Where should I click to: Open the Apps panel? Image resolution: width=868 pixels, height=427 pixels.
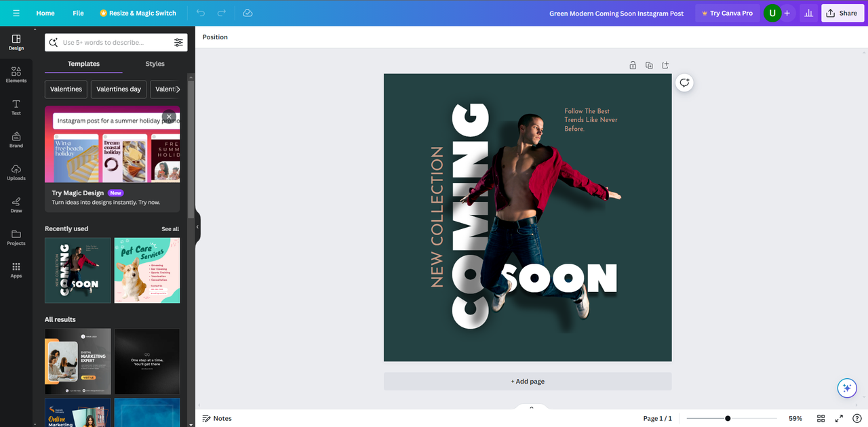[16, 270]
